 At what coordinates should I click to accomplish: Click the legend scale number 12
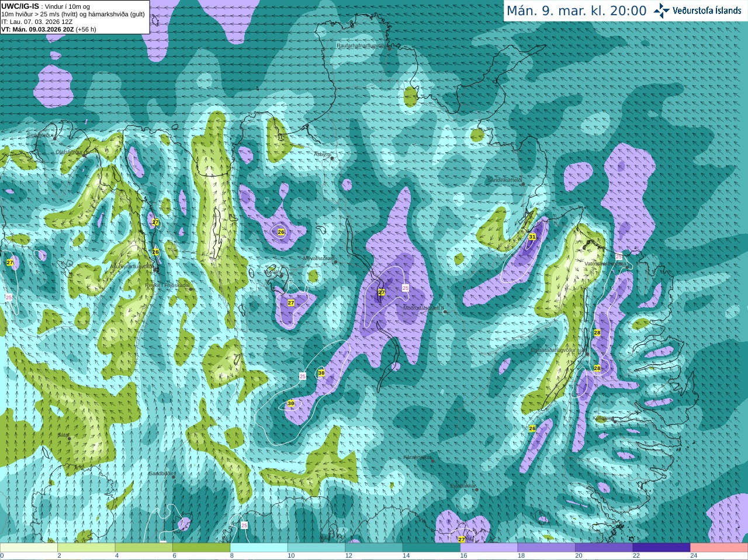pyautogui.click(x=348, y=556)
